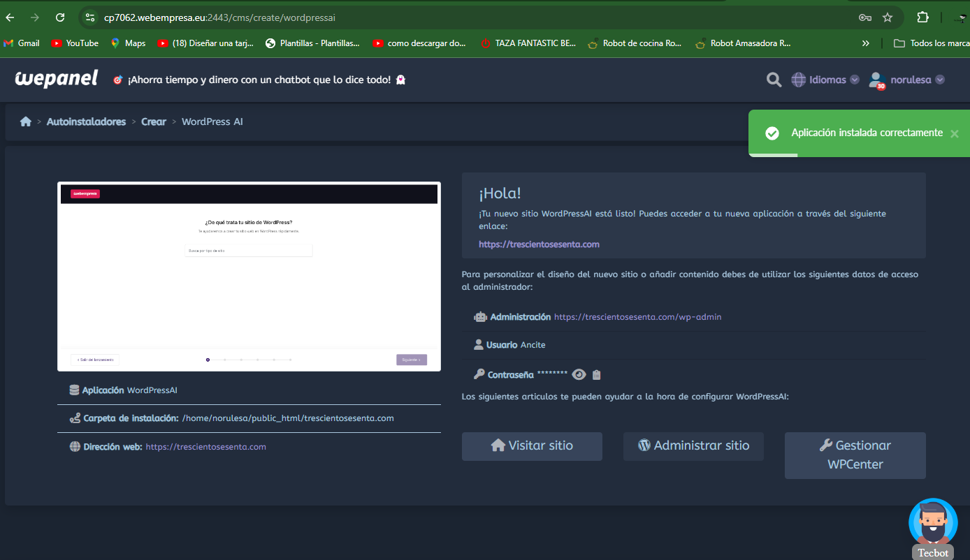970x560 pixels.
Task: Click the chatbot promo banner text
Action: [x=259, y=80]
